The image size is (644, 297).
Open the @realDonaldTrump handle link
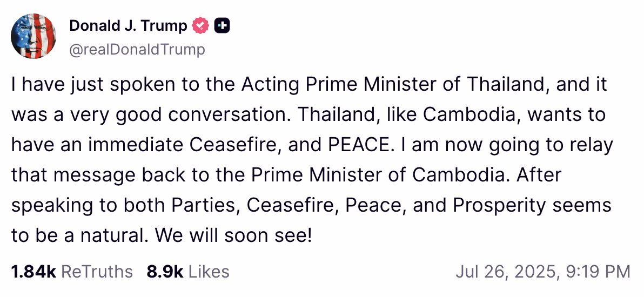137,50
